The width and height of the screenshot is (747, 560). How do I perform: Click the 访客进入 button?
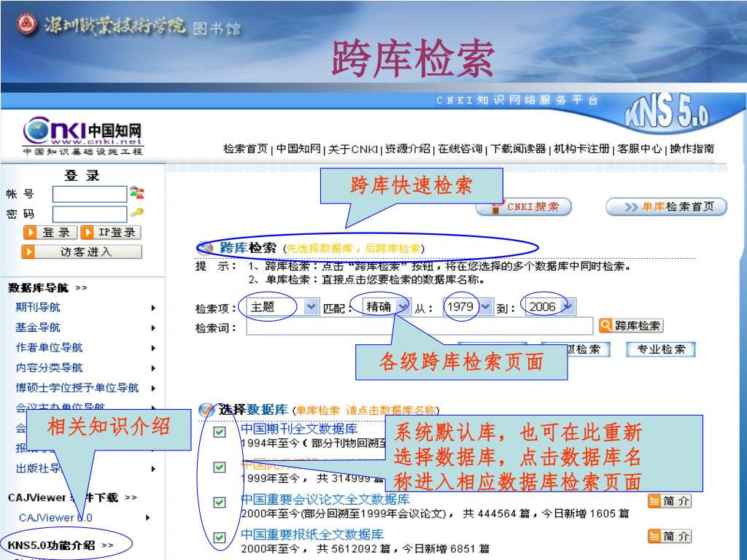pos(82,252)
